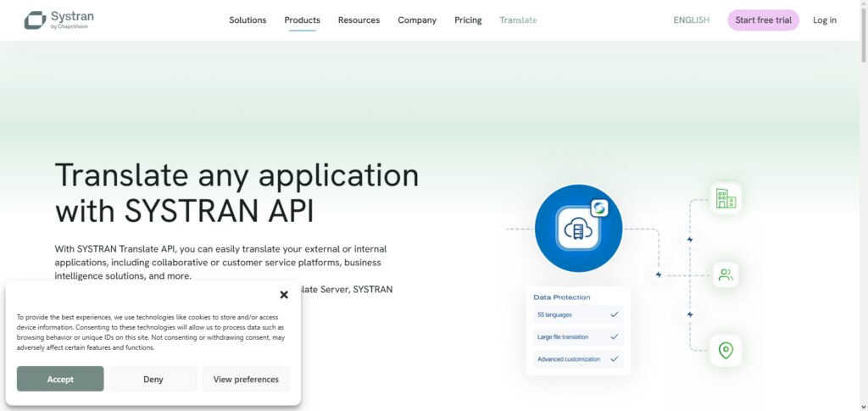The width and height of the screenshot is (868, 411).
Task: Click the cloud server icon in blue circle
Action: tap(578, 229)
